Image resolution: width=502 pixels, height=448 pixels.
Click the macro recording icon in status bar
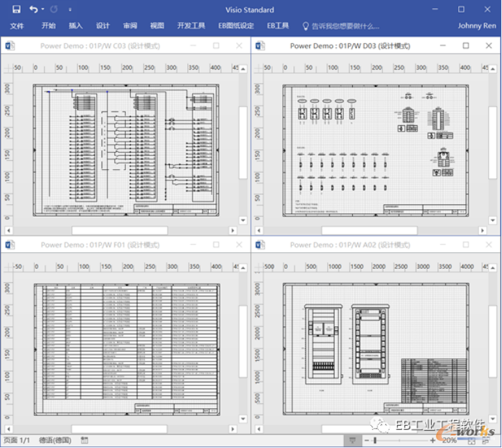tap(84, 440)
